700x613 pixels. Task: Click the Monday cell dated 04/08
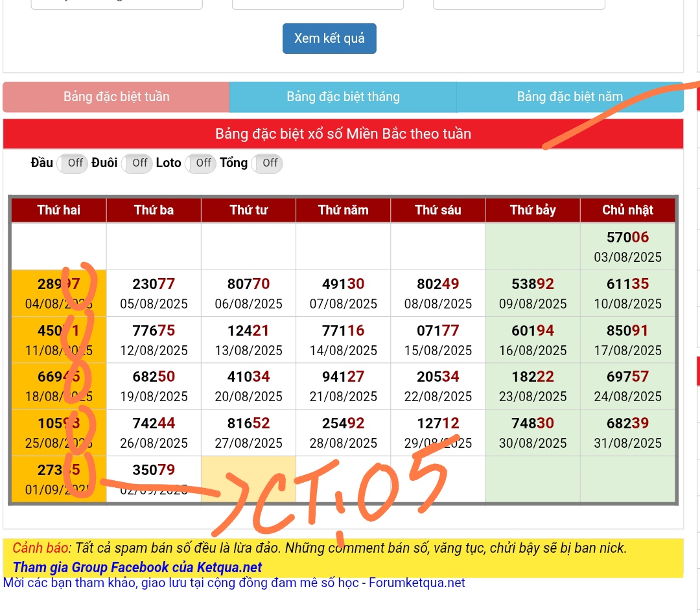point(58,294)
